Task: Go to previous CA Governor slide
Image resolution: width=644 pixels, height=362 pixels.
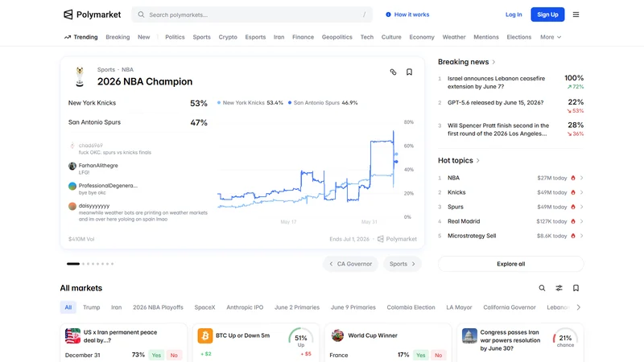Action: [x=351, y=264]
